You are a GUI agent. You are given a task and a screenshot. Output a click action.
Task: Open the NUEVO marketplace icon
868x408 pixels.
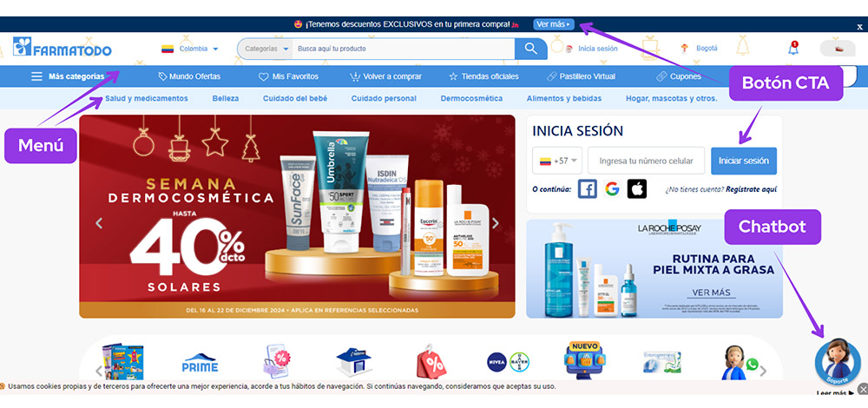point(584,360)
